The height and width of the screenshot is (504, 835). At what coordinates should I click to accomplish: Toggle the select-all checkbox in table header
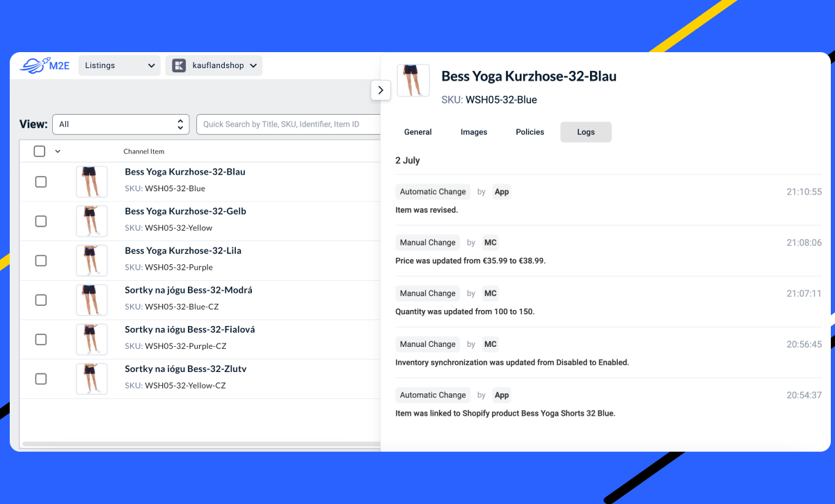40,151
